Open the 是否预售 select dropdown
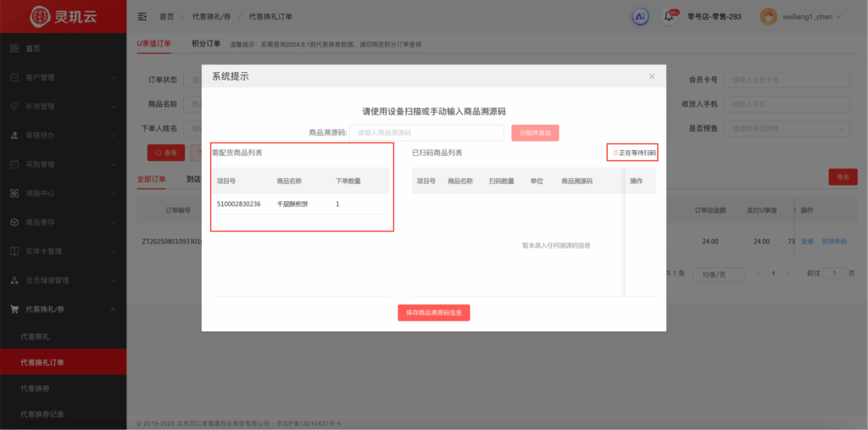868x430 pixels. (787, 129)
